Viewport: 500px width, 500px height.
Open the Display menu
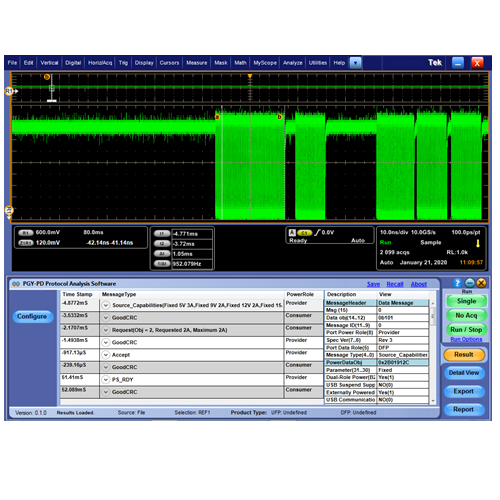[x=144, y=63]
